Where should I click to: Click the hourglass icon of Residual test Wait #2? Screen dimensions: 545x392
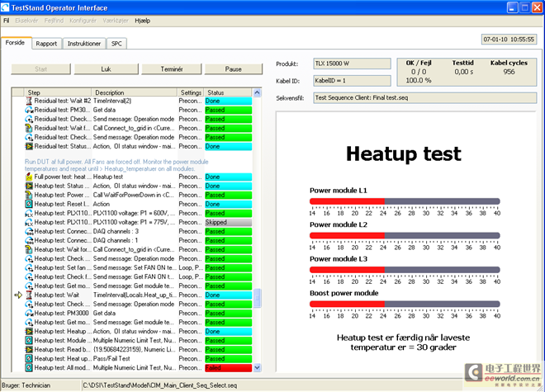click(29, 101)
